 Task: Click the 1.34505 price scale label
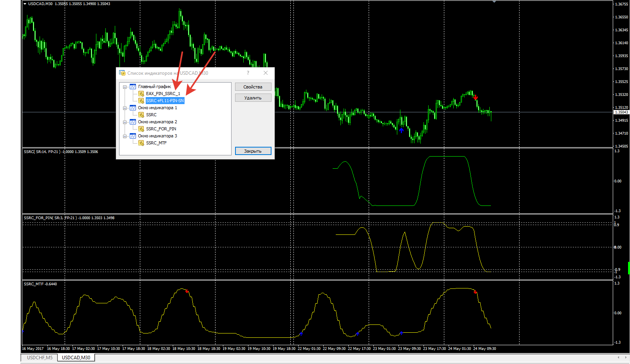(622, 146)
